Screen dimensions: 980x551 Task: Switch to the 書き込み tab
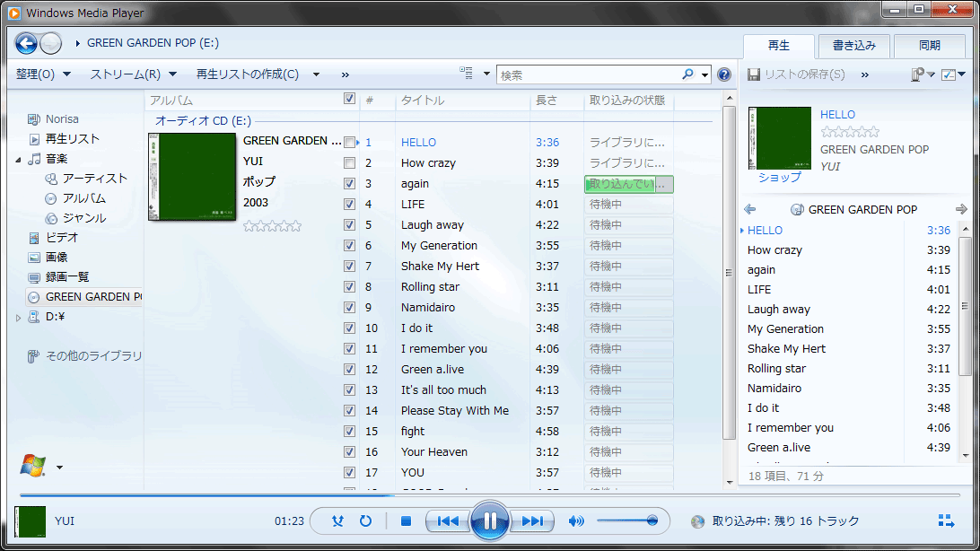tap(853, 46)
